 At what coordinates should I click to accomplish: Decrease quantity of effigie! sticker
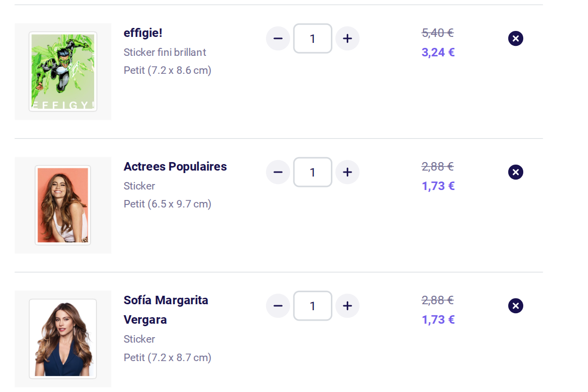278,38
